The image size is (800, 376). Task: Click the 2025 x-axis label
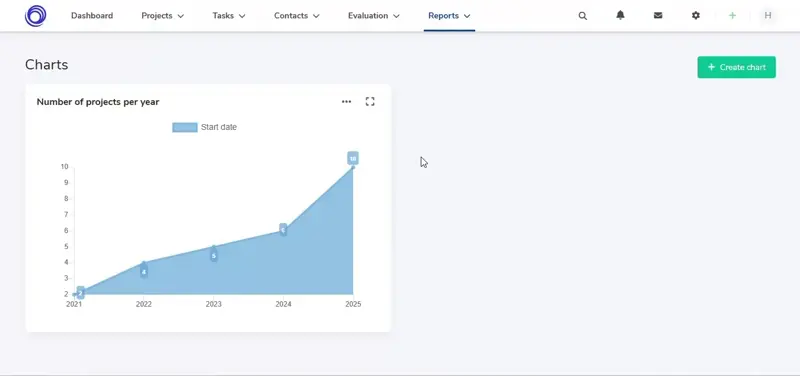point(353,304)
